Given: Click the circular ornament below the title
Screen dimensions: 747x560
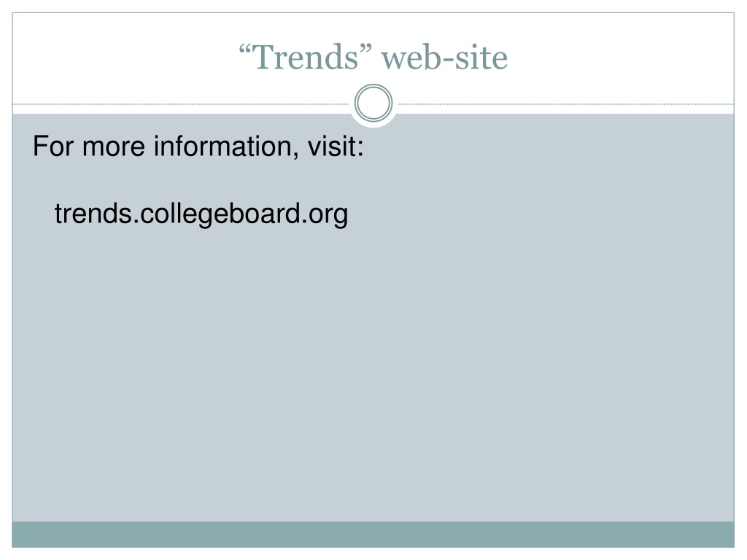Looking at the screenshot, I should pos(373,103).
